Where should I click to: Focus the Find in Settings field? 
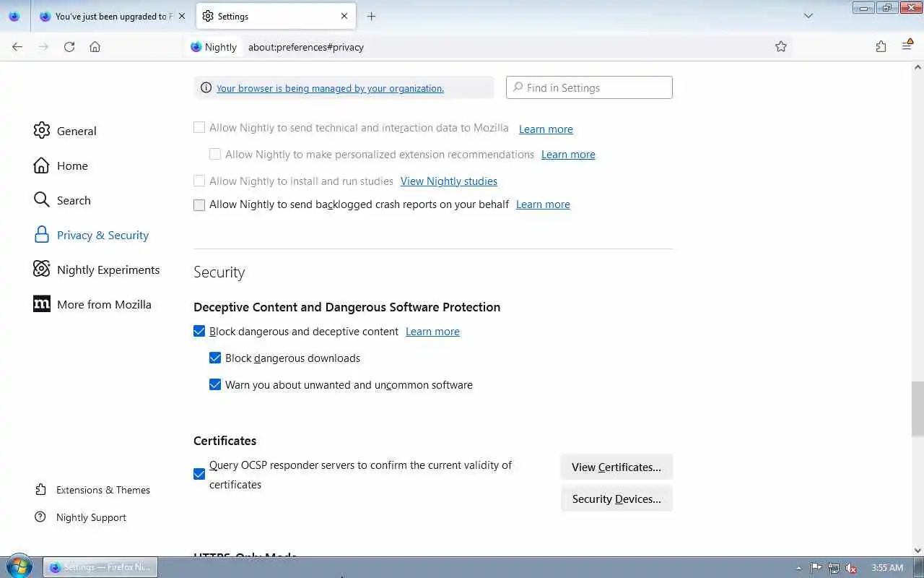589,87
